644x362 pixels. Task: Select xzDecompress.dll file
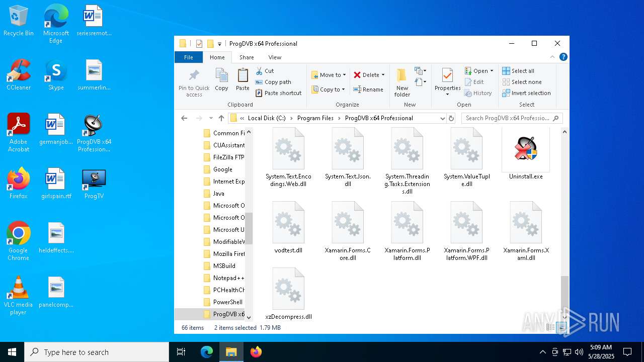(288, 294)
